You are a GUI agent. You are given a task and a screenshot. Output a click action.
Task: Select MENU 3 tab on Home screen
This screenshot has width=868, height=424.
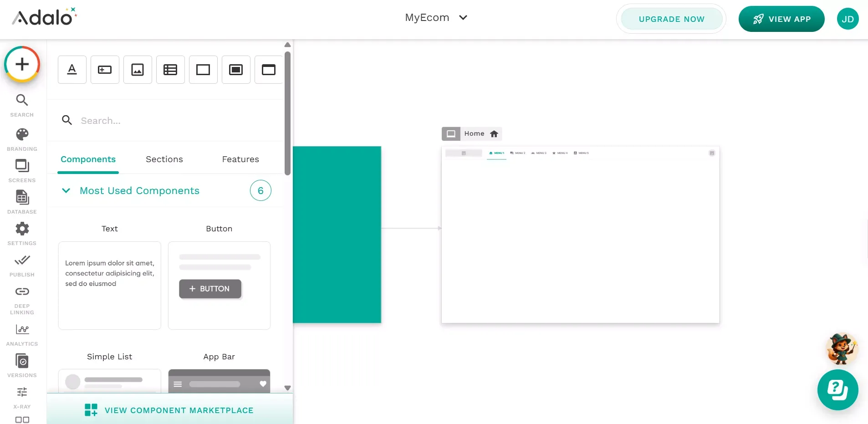coord(539,153)
